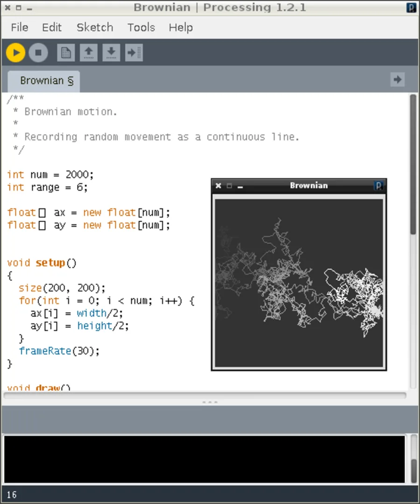Create a new sketch with the page icon
This screenshot has height=504, width=420.
(x=66, y=52)
